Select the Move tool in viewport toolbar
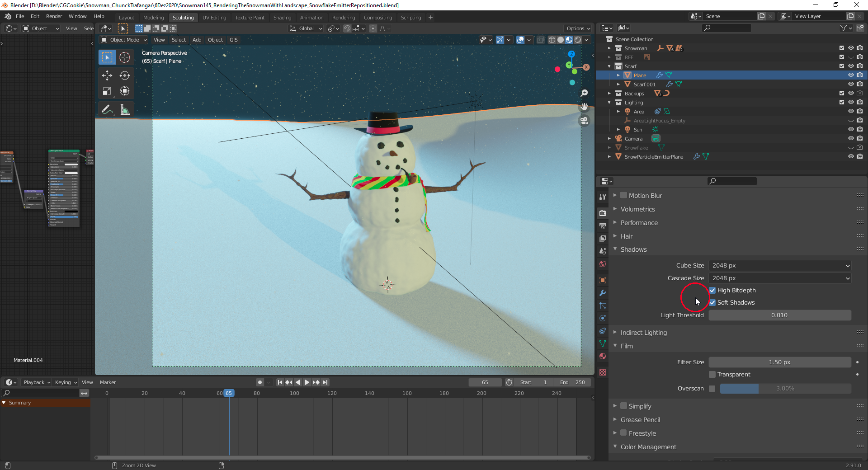 tap(107, 76)
